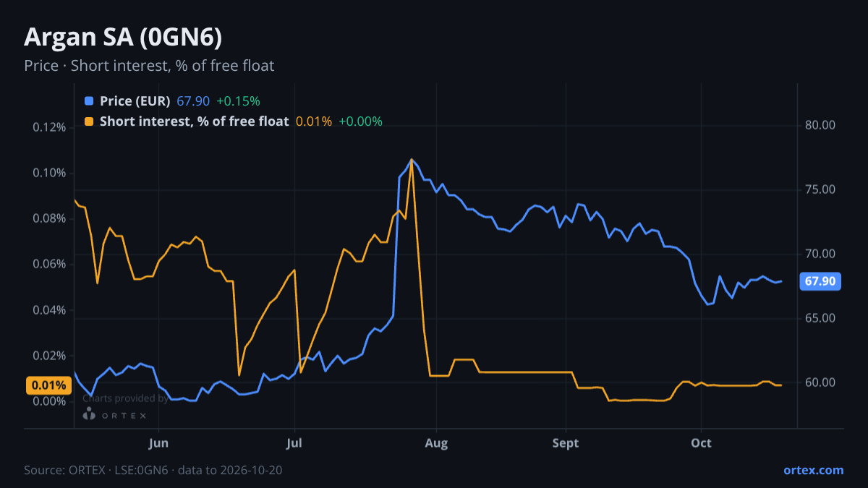Select the Short interest, % of free float legend label
The height and width of the screenshot is (488, 868).
pyautogui.click(x=194, y=121)
